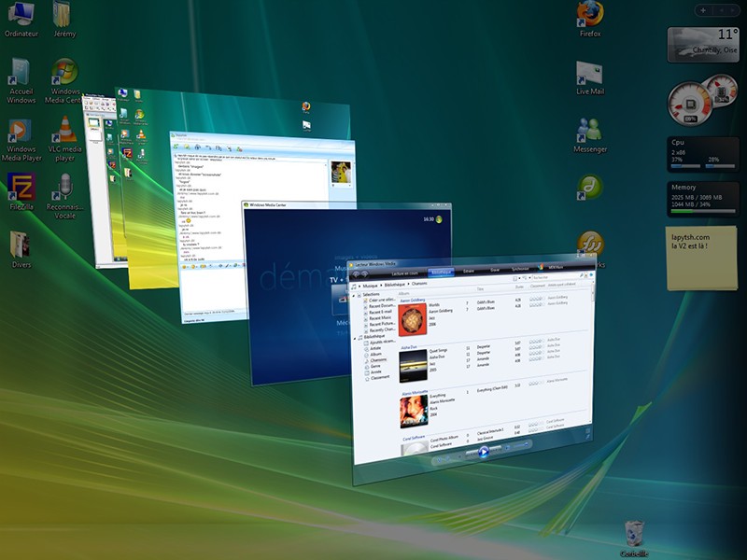This screenshot has width=747, height=560.
Task: Select the Bibliothèque tab in Media Player
Action: coord(441,273)
